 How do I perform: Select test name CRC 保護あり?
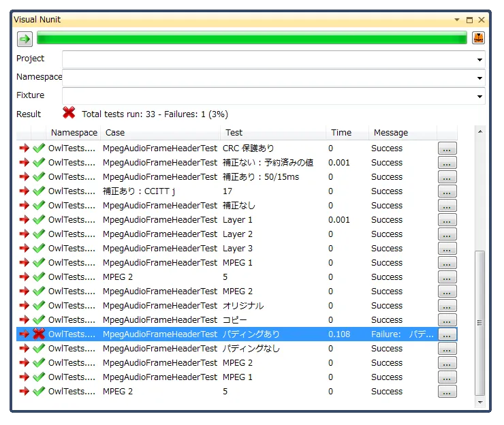point(248,148)
